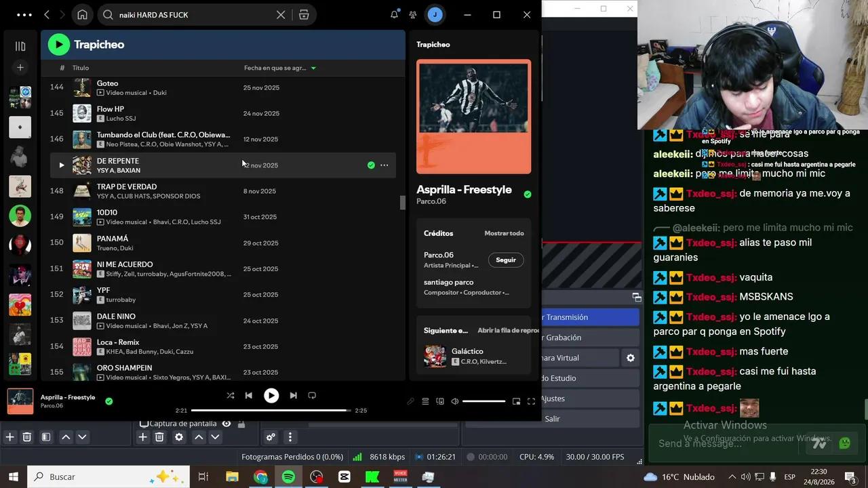Open OBS Ajustes button
Viewport: 868px width, 488px height.
pos(590,399)
